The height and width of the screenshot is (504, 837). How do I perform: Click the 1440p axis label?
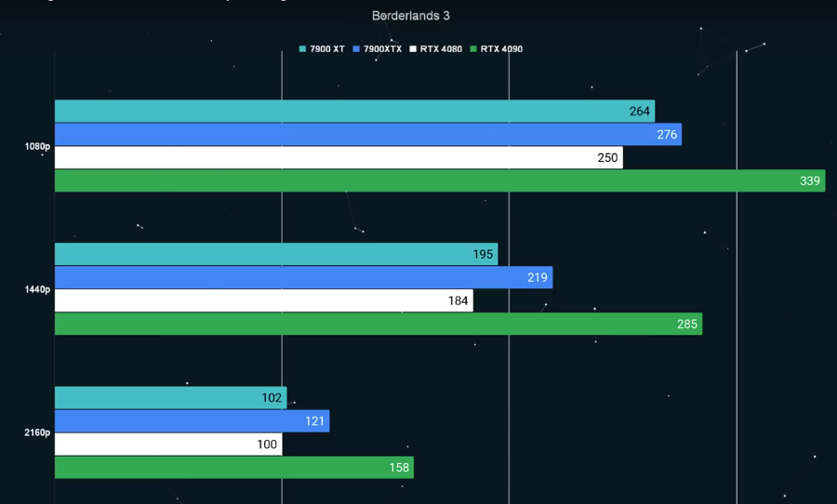(37, 290)
